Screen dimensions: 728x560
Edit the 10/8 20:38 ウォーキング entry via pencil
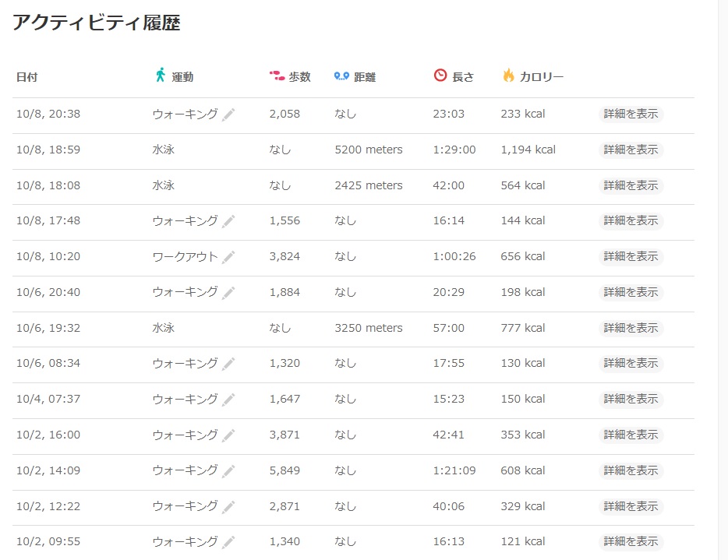(228, 114)
